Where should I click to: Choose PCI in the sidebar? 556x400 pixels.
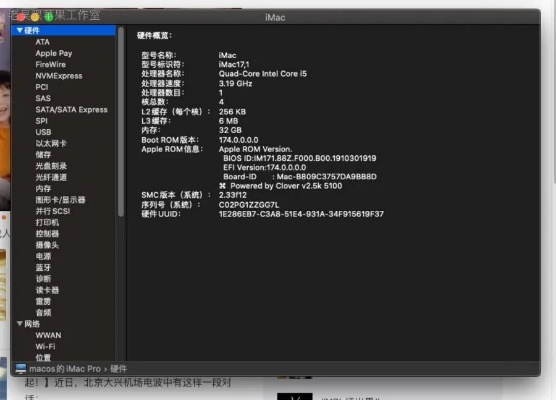pos(41,87)
